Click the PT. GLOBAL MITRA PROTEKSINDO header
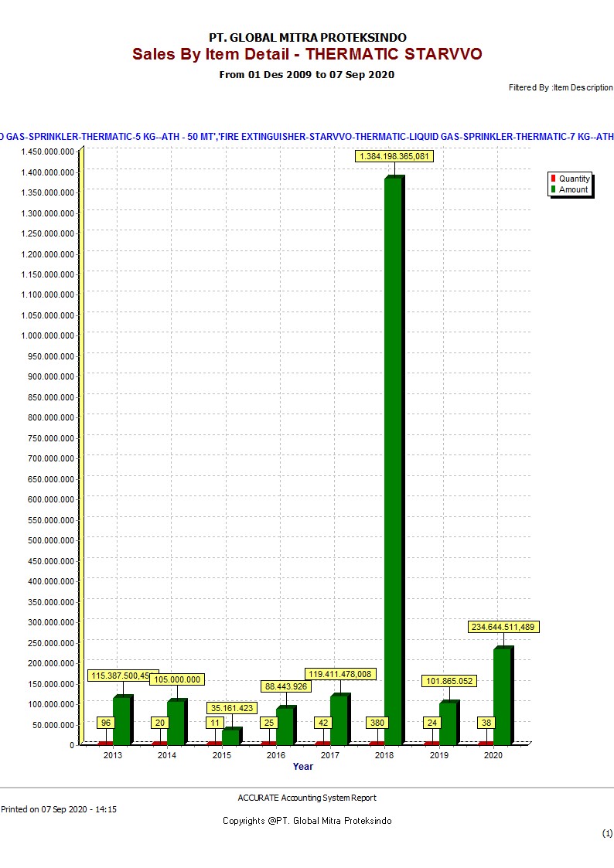The width and height of the screenshot is (614, 868). click(307, 37)
